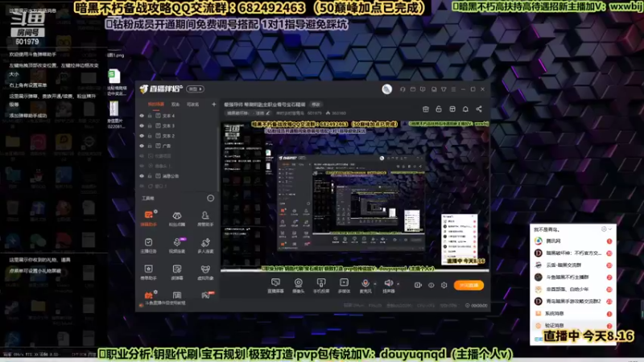Image resolution: width=644 pixels, height=362 pixels.
Task: Add a new scene with the plus button
Action: tap(213, 105)
